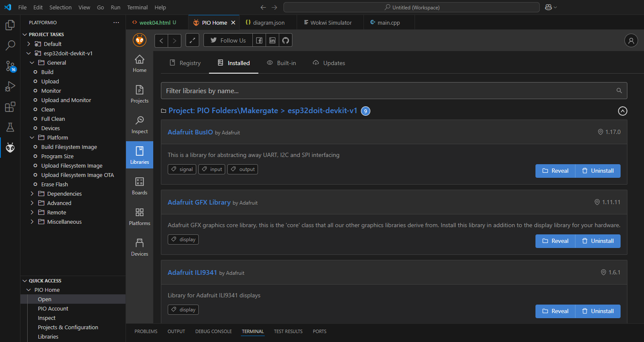The width and height of the screenshot is (644, 342).
Task: Collapse the PROJECT TASKS section
Action: [25, 34]
